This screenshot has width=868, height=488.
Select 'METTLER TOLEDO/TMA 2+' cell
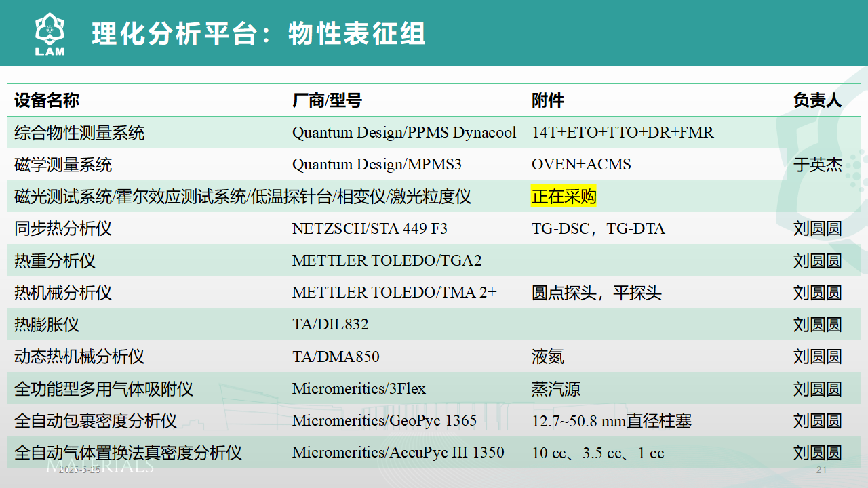point(394,293)
